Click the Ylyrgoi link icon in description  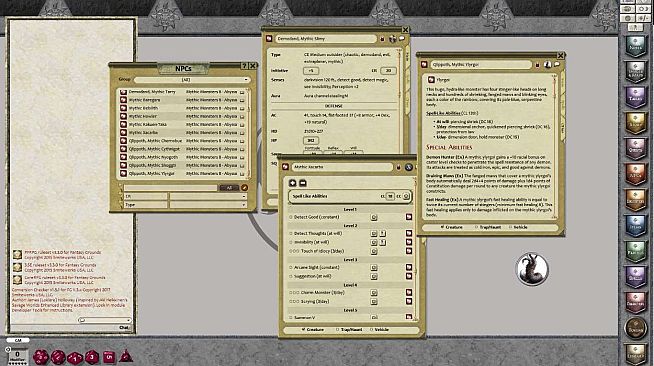coord(431,79)
